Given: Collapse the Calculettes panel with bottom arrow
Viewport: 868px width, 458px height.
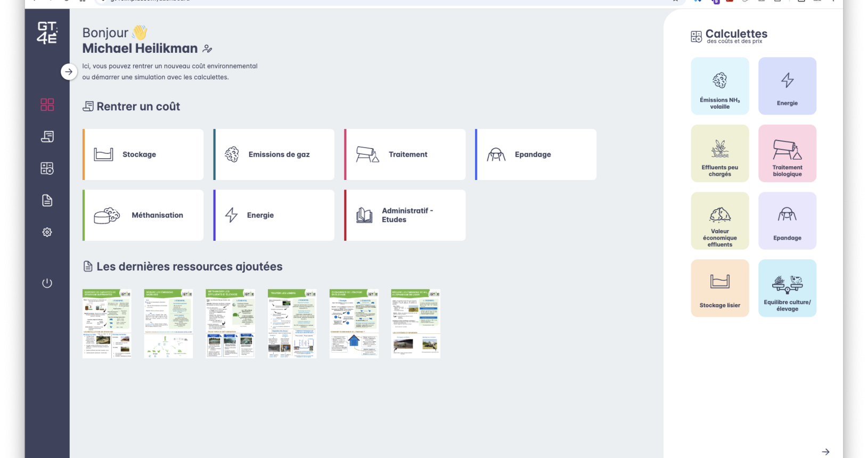Looking at the screenshot, I should click(x=825, y=452).
